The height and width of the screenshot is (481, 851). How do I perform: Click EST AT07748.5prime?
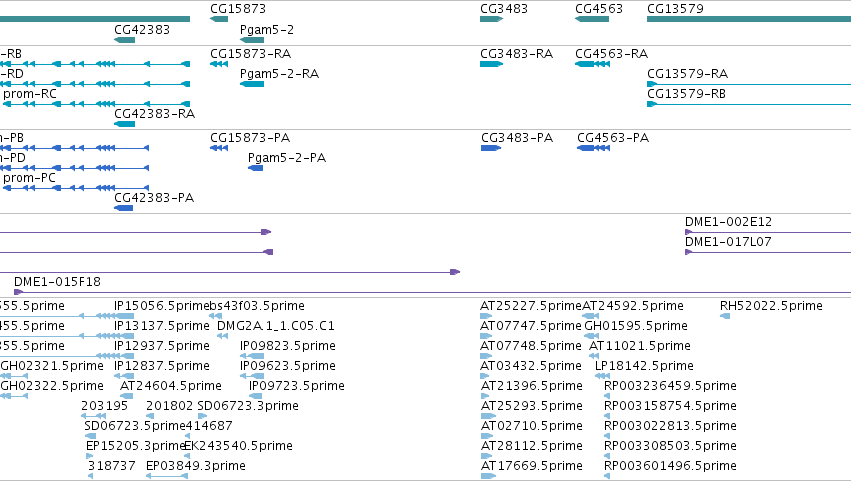531,346
